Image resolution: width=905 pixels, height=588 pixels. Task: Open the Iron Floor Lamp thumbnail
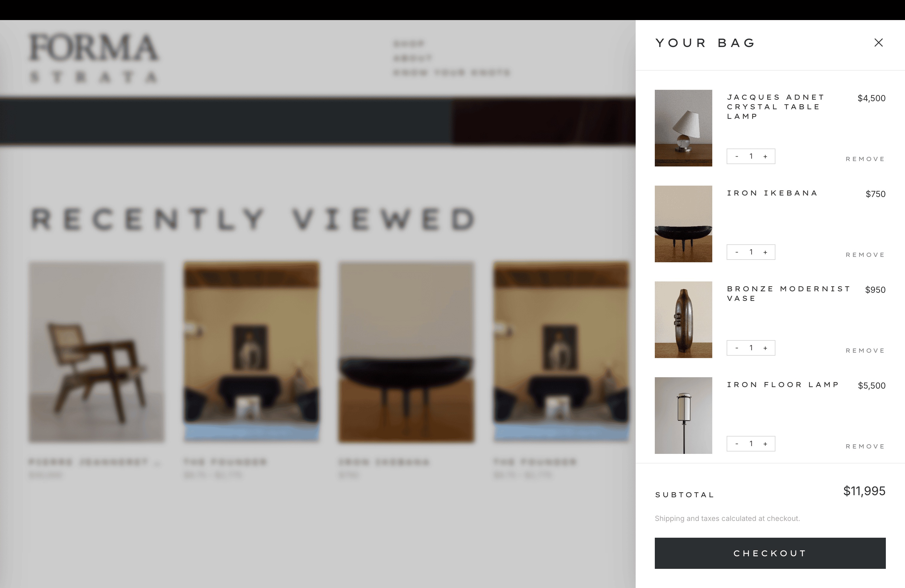tap(683, 416)
